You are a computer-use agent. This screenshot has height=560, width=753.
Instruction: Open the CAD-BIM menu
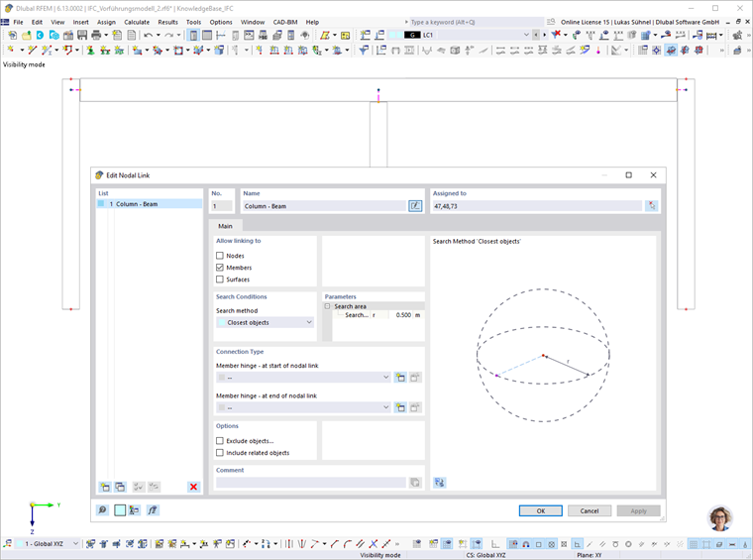point(285,22)
